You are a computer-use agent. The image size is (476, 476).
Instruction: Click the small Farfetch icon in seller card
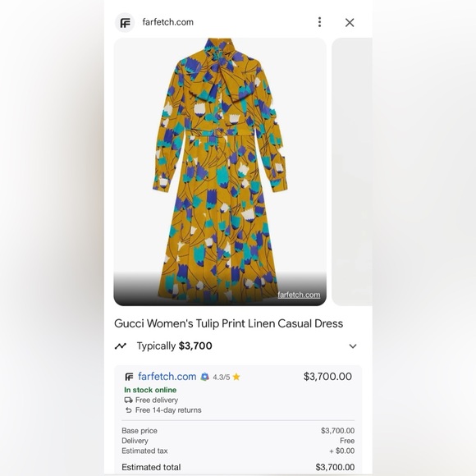tap(129, 377)
